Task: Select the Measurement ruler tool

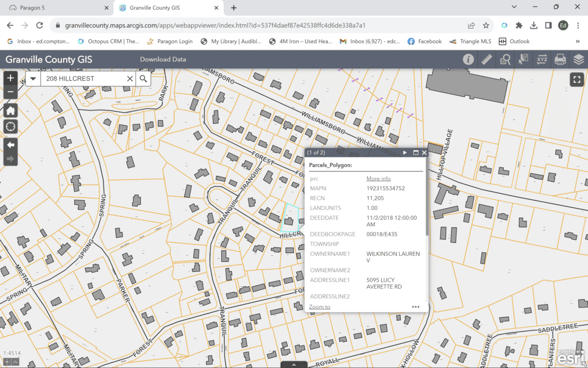Action: coord(487,59)
